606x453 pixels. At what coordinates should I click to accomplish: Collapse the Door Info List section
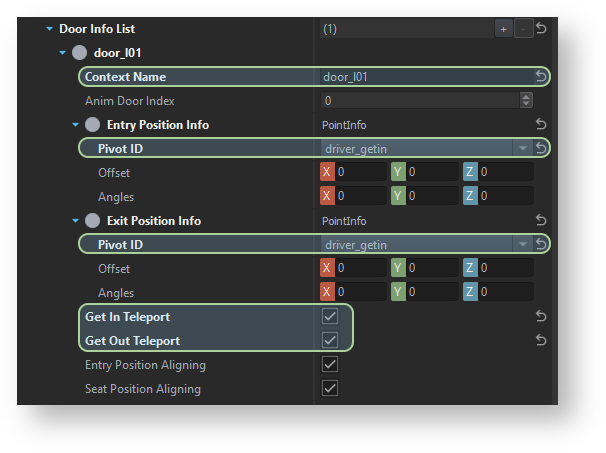pyautogui.click(x=49, y=29)
